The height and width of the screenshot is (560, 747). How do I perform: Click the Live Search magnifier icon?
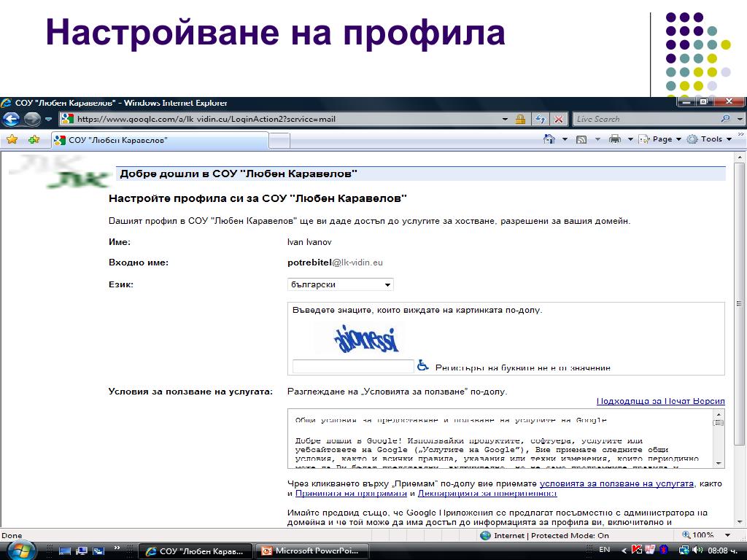point(725,119)
